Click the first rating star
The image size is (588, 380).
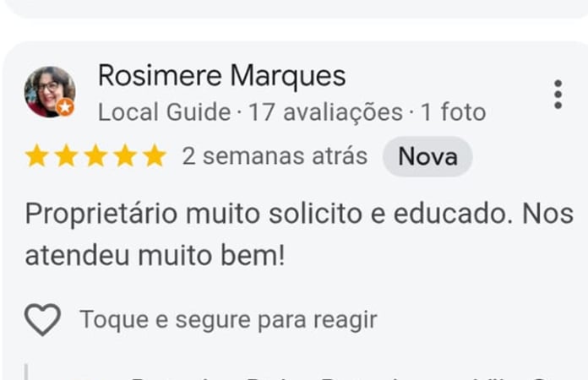coord(36,156)
